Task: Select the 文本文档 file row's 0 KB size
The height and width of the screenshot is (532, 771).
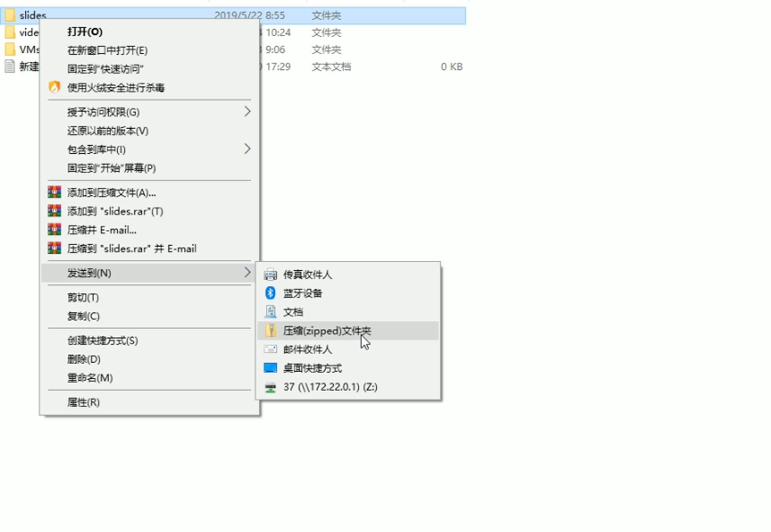Action: pos(451,67)
